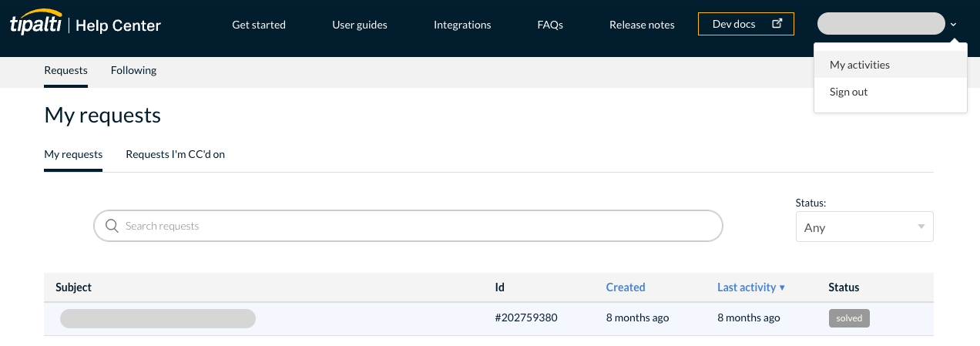Screen dimensions: 980x346
Task: Open the Integrations page
Action: coord(462,25)
